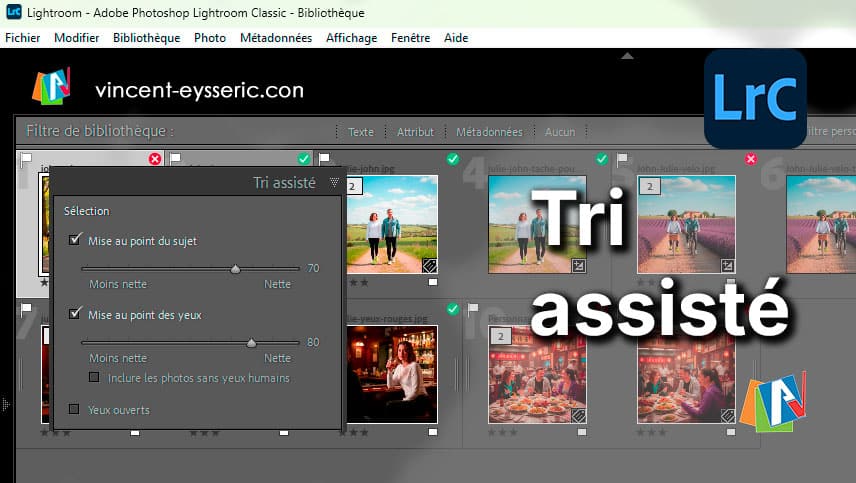Click the stack count badge on restaurant group photo
Viewport: 856px width, 483px height.
point(501,337)
